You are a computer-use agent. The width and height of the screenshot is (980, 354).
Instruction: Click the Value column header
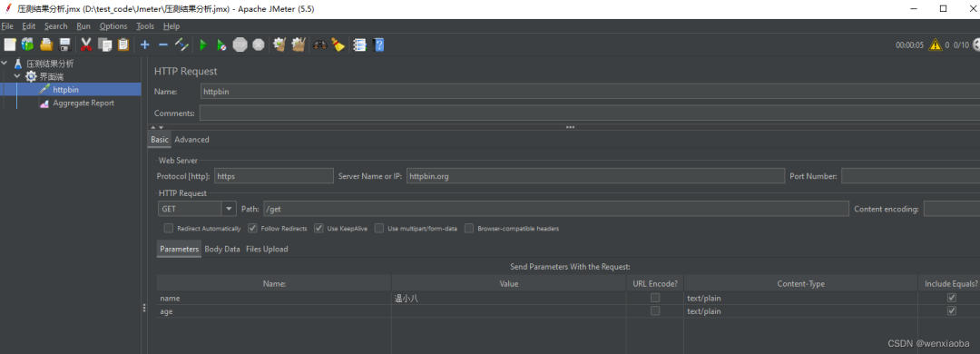point(508,283)
